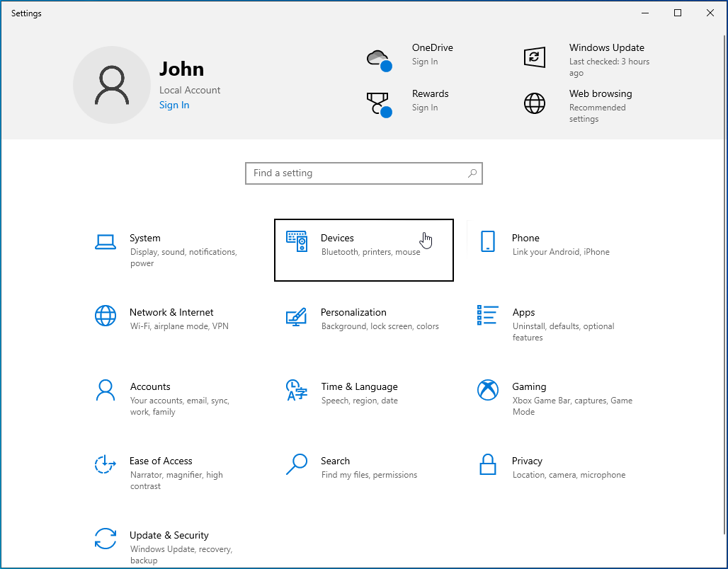The width and height of the screenshot is (728, 569).
Task: Open the Phone settings icon
Action: point(487,242)
